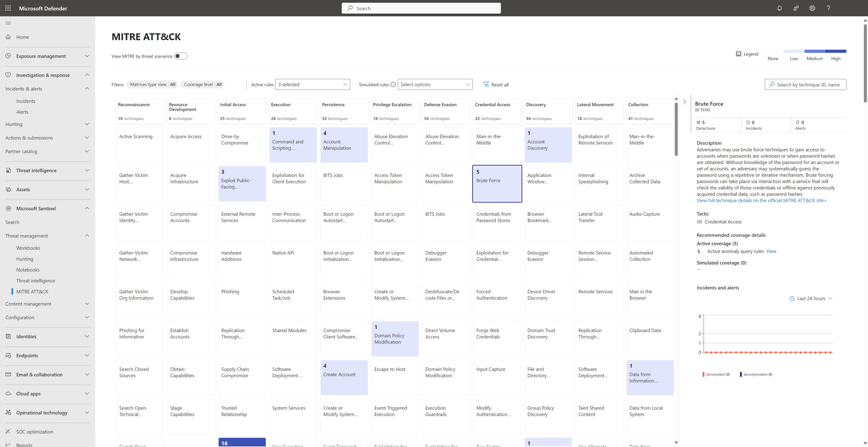Click the SOC optimization wand icon
868x447 pixels.
[8, 432]
